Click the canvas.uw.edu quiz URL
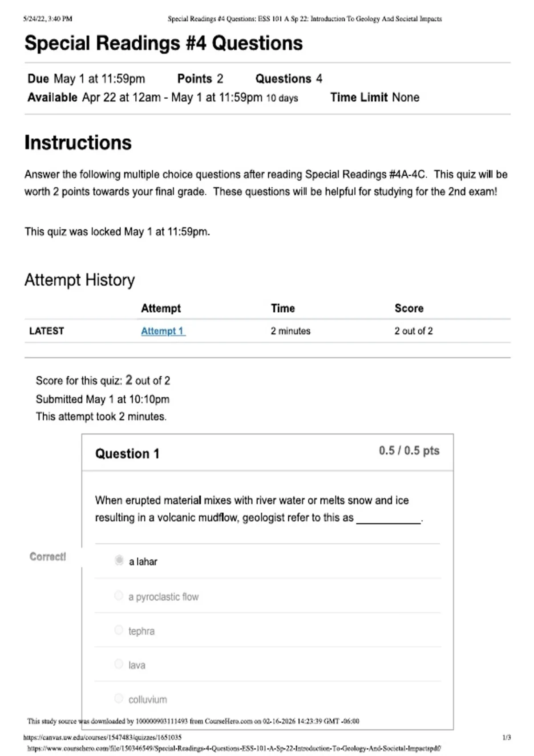This screenshot has width=534, height=756. click(x=102, y=737)
